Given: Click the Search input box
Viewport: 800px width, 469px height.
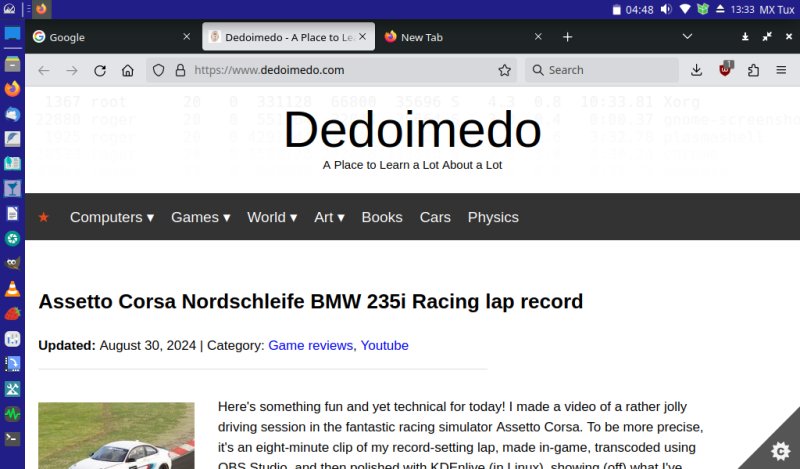Looking at the screenshot, I should 610,70.
